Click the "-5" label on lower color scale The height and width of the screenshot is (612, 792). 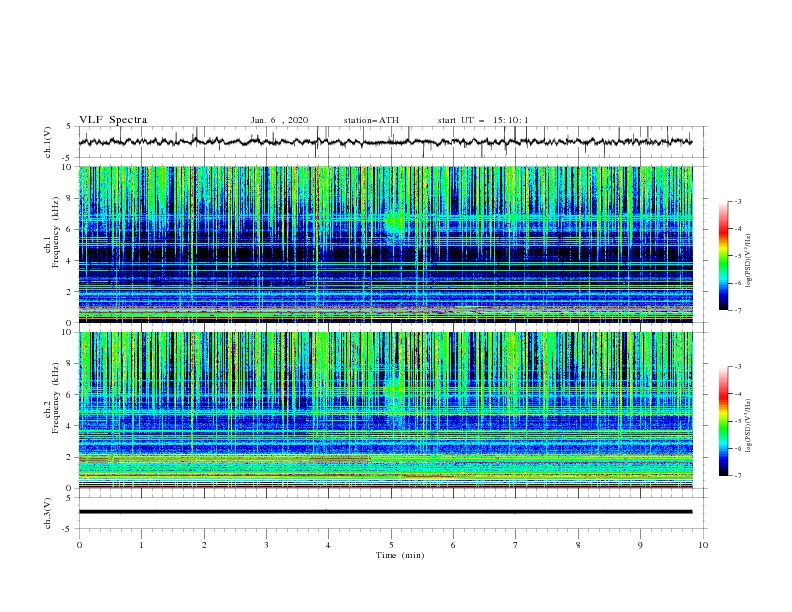tap(738, 421)
